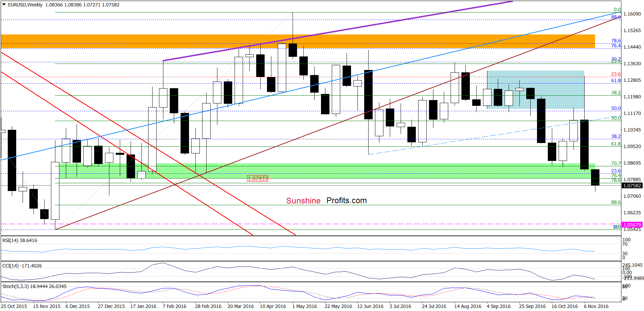
Task: Select the red boxed label 1.07933
Action: coord(258,178)
